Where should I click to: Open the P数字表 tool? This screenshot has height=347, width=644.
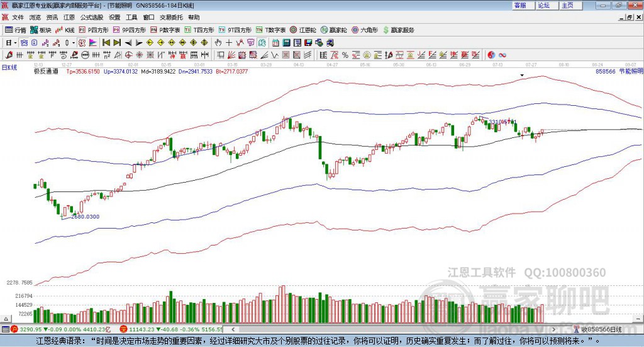(165, 30)
